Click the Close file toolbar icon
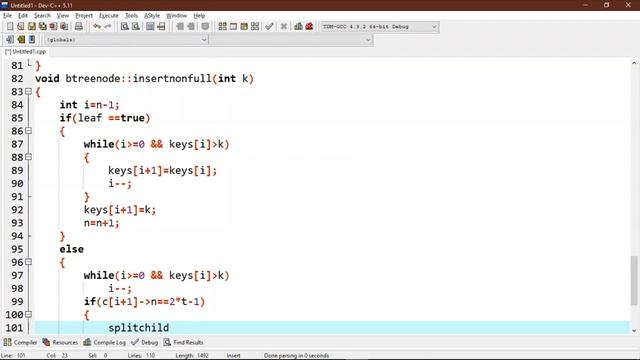Screen dimensions: 640x360 click(53, 27)
